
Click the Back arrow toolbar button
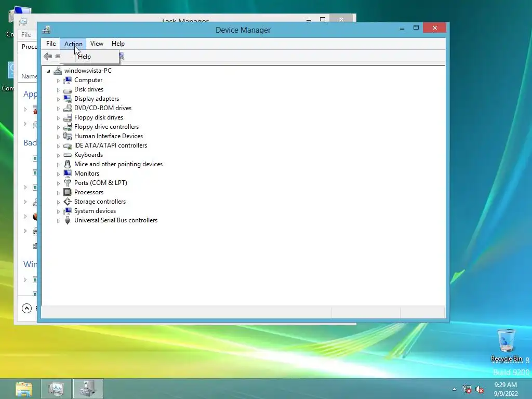48,56
